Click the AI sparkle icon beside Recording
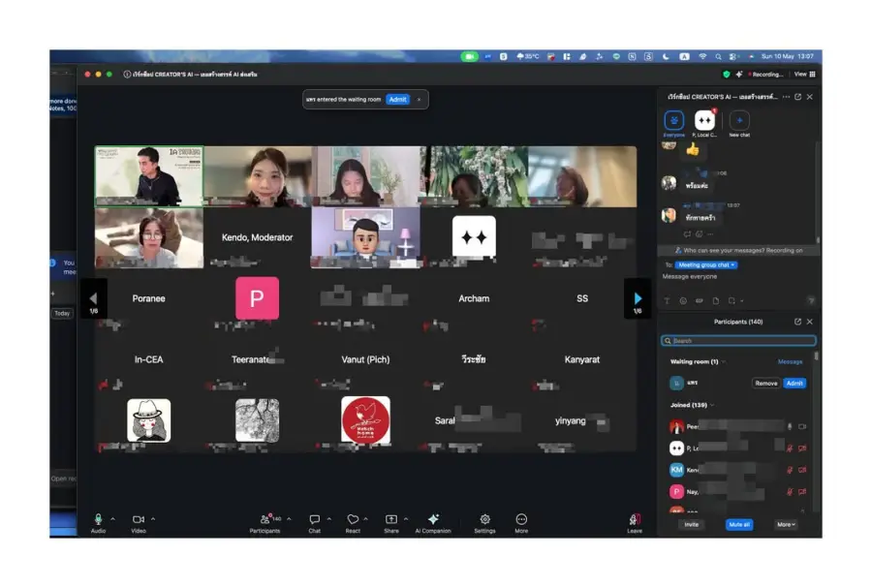The image size is (872, 588). point(739,74)
